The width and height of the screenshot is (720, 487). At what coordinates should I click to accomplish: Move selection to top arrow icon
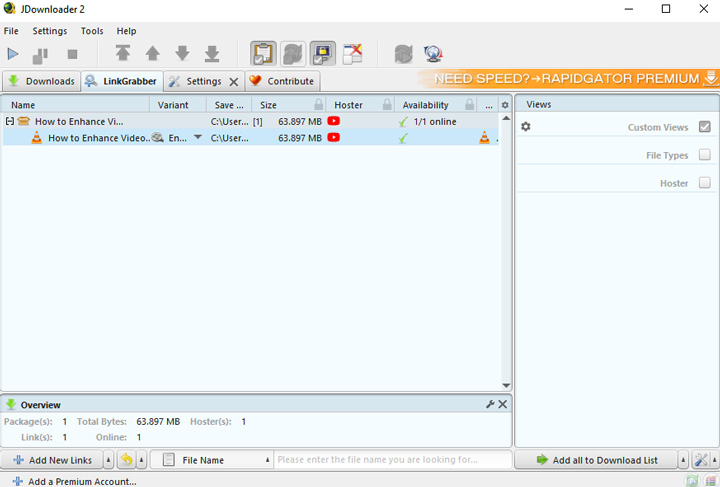click(123, 53)
